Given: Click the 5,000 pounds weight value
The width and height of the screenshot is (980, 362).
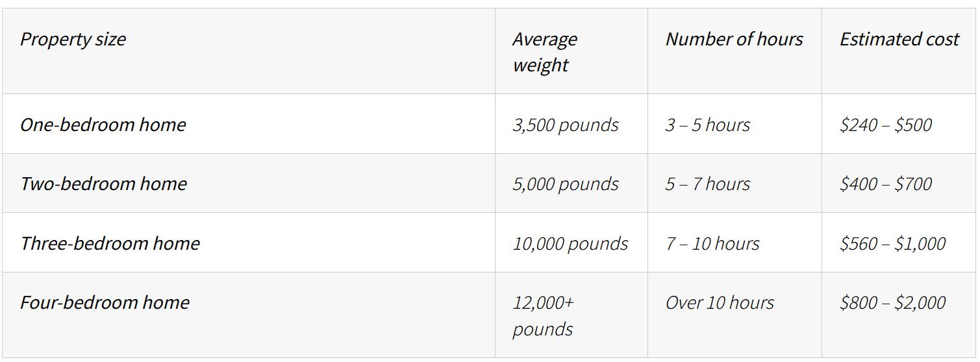Looking at the screenshot, I should 566,184.
